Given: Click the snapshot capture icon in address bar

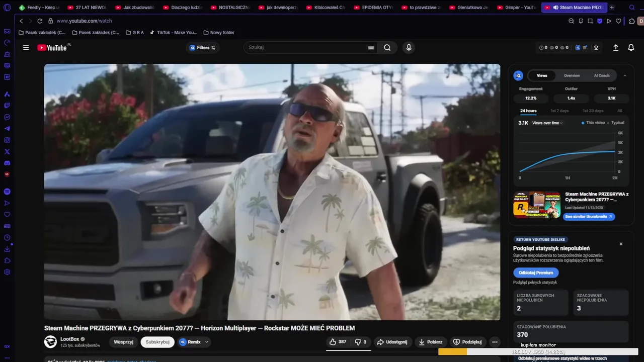Looking at the screenshot, I should point(590,21).
